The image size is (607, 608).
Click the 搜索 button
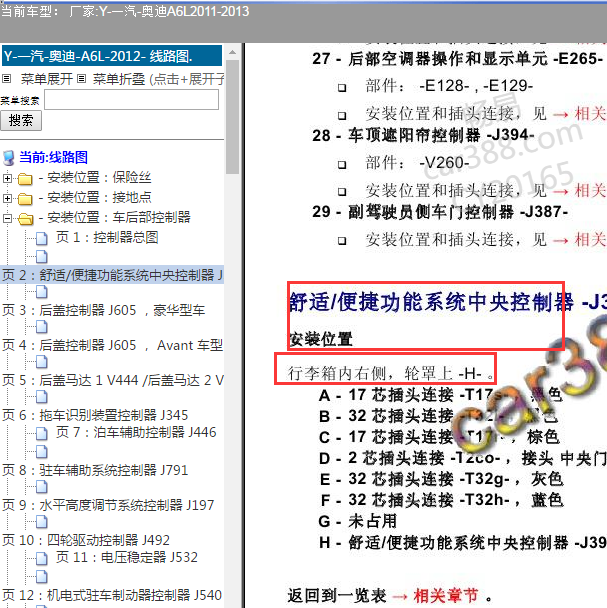coord(21,120)
